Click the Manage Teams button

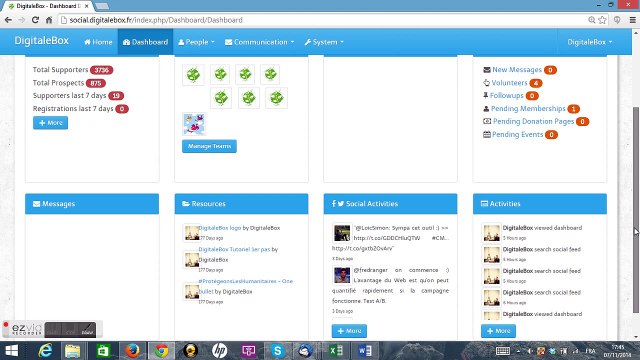click(x=209, y=146)
